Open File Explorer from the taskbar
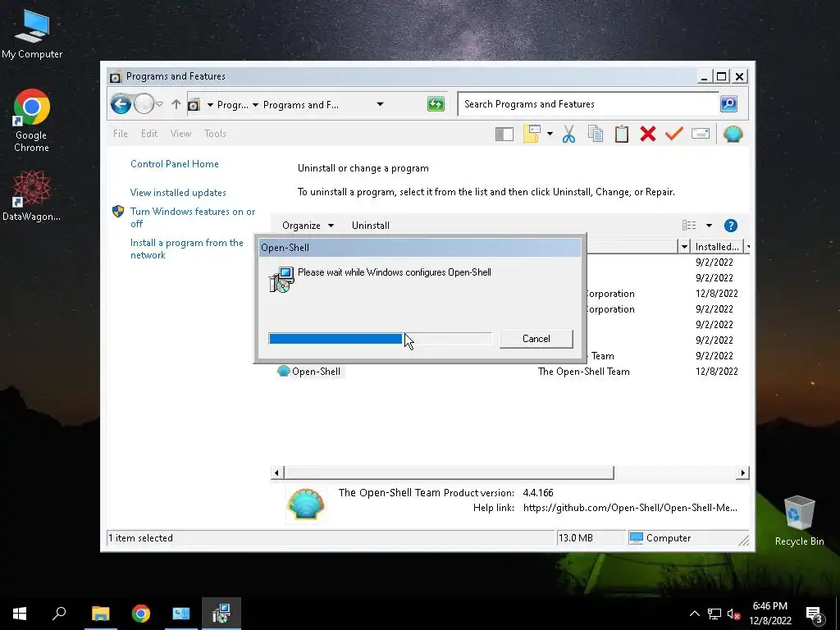Viewport: 840px width, 630px height. [x=100, y=614]
